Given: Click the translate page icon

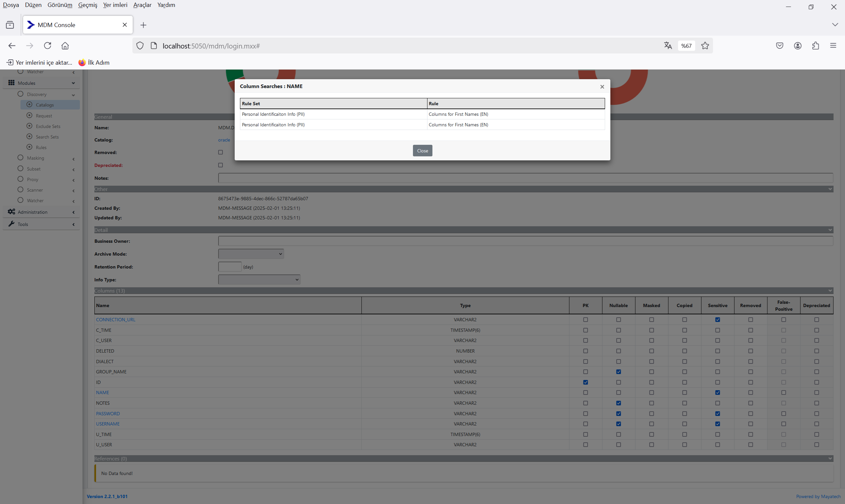Looking at the screenshot, I should click(668, 46).
